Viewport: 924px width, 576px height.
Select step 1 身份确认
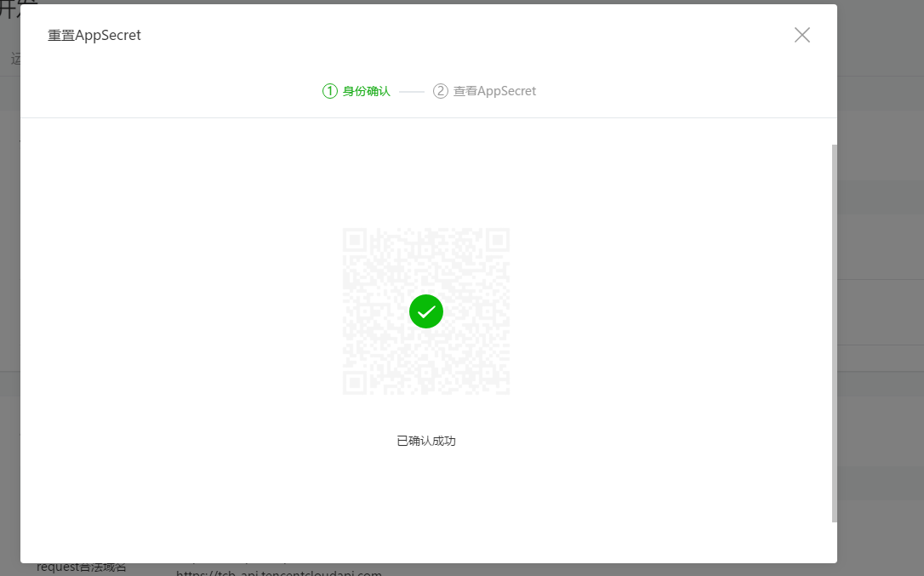point(356,91)
